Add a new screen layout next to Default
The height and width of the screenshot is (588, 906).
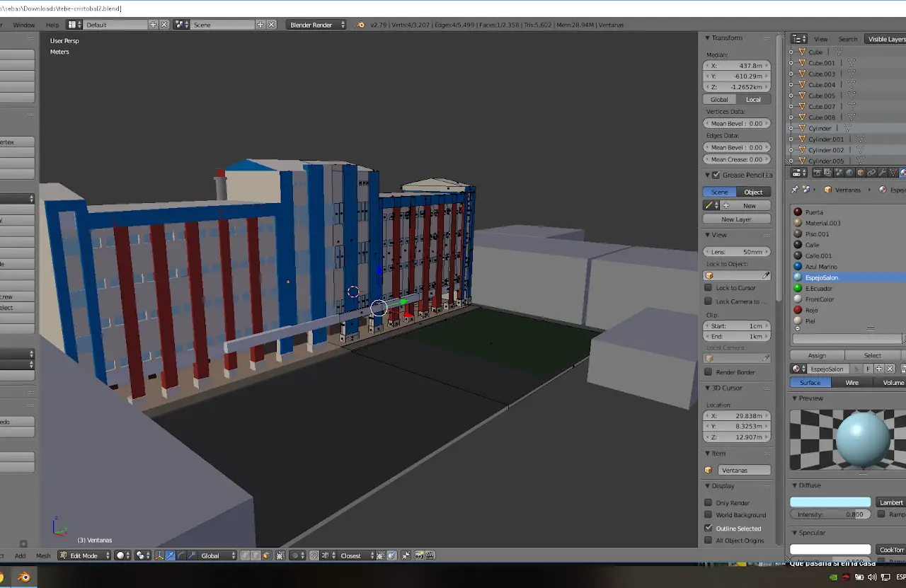pyautogui.click(x=153, y=25)
